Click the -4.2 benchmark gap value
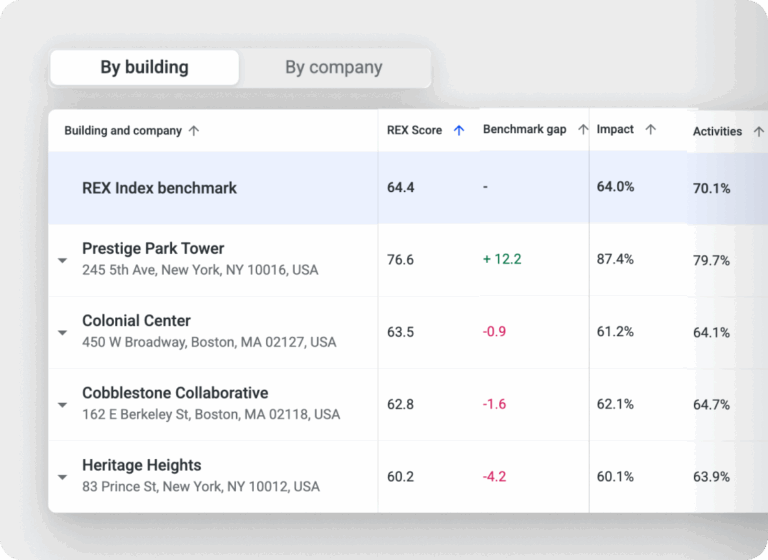This screenshot has width=768, height=560. (x=494, y=477)
